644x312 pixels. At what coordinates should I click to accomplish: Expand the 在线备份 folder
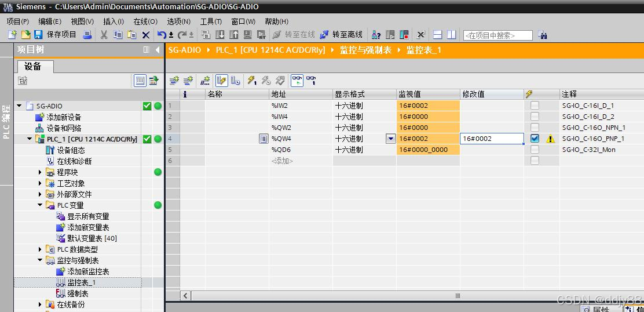tap(40, 304)
